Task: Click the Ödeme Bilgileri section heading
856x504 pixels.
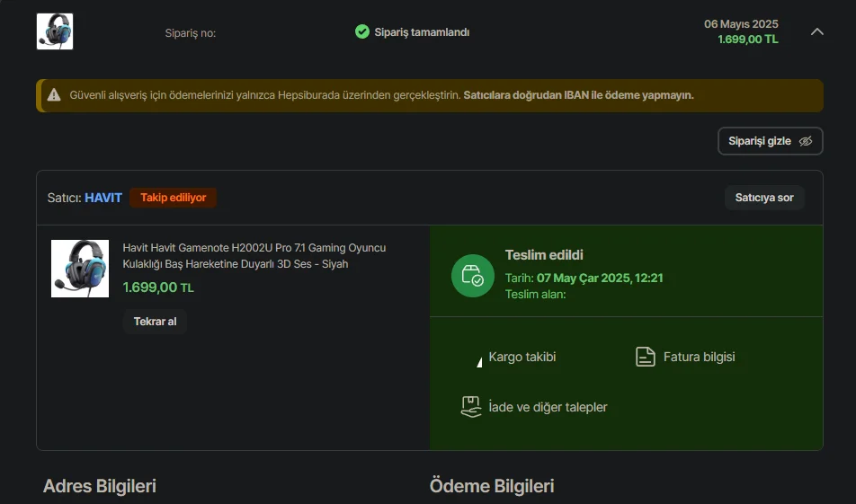Action: (492, 485)
